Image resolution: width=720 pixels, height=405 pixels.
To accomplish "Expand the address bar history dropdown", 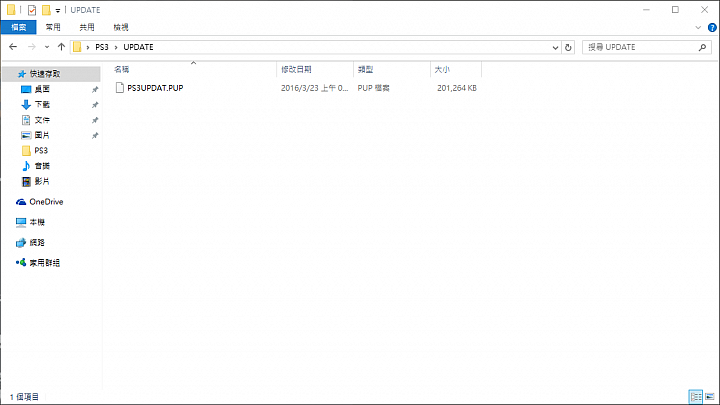I will [x=555, y=47].
